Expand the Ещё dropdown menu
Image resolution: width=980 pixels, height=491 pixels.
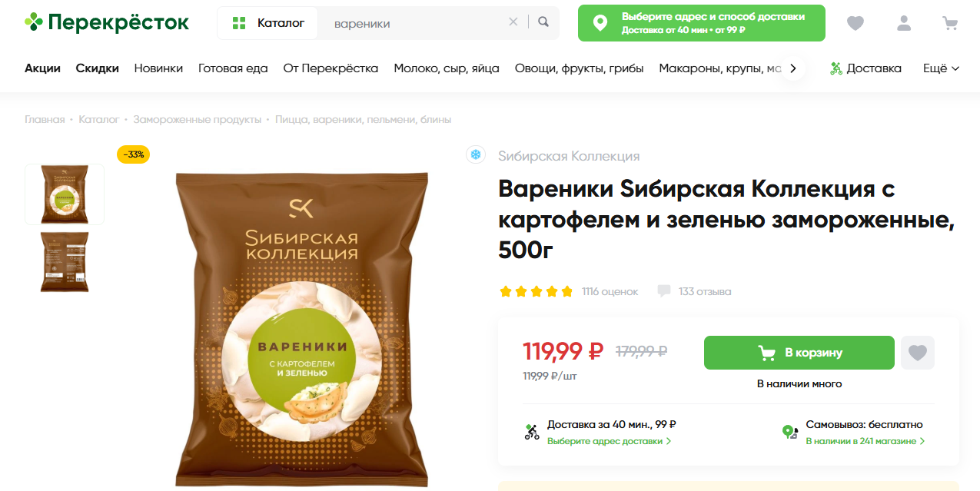(941, 68)
